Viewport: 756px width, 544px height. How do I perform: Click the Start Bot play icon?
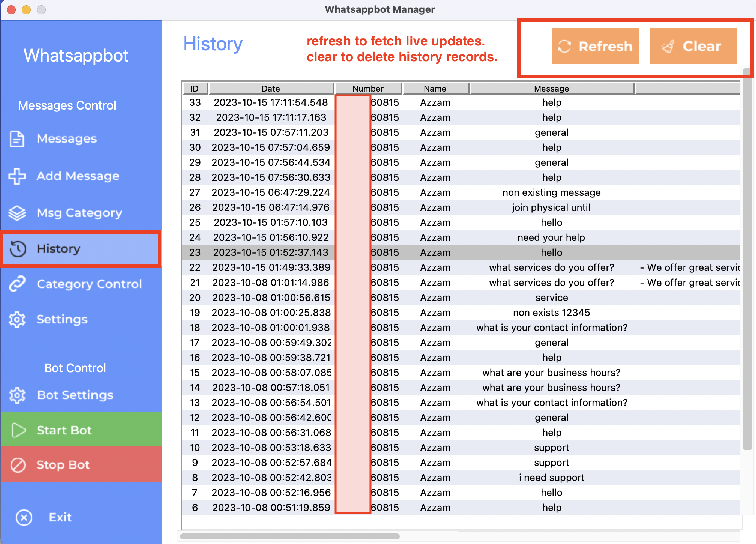click(18, 430)
